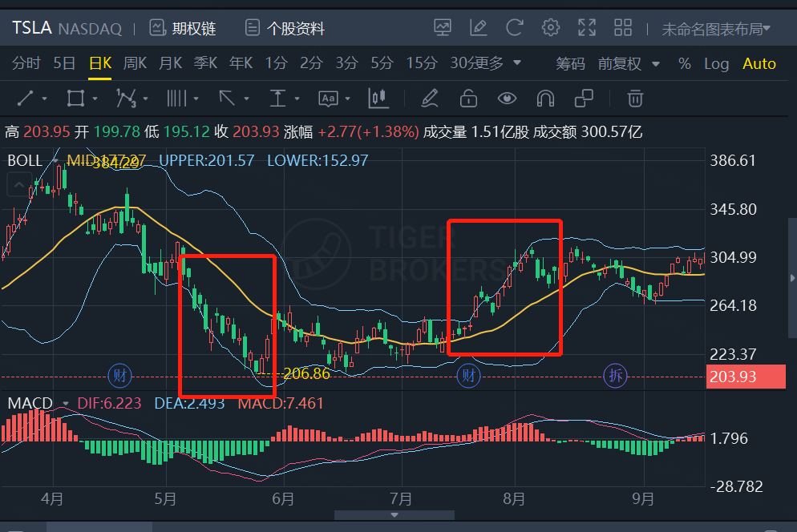797x532 pixels.
Task: Switch to the 季K quarterly tab
Action: tap(205, 63)
